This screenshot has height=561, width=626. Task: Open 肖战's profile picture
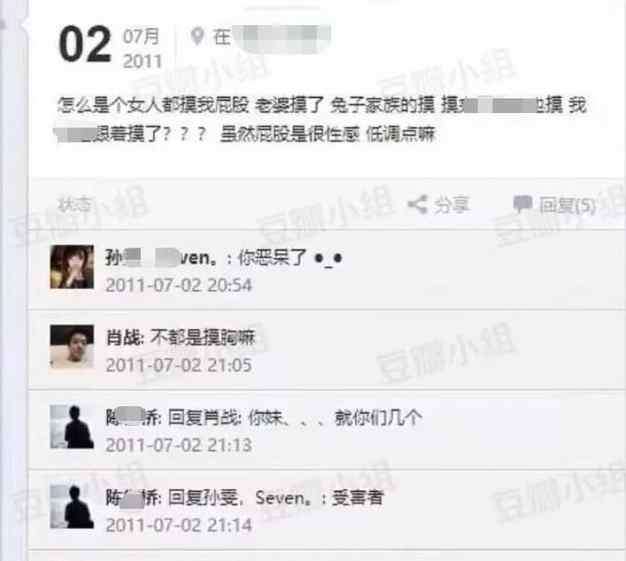tap(72, 347)
